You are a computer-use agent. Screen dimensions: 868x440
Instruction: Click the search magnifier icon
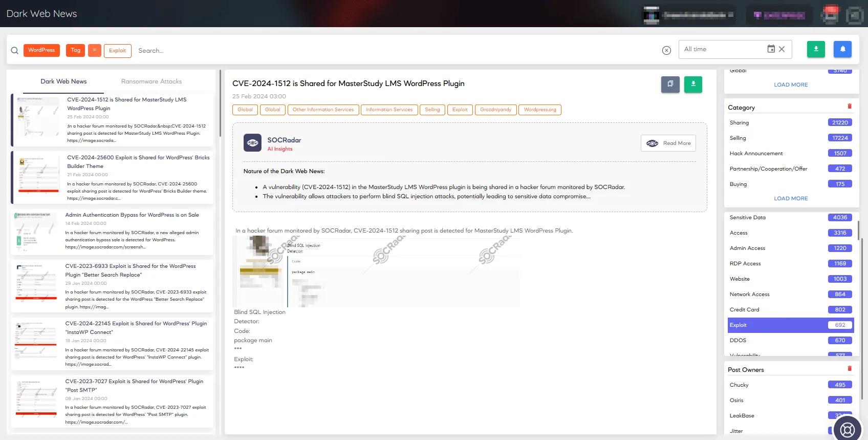pos(14,51)
